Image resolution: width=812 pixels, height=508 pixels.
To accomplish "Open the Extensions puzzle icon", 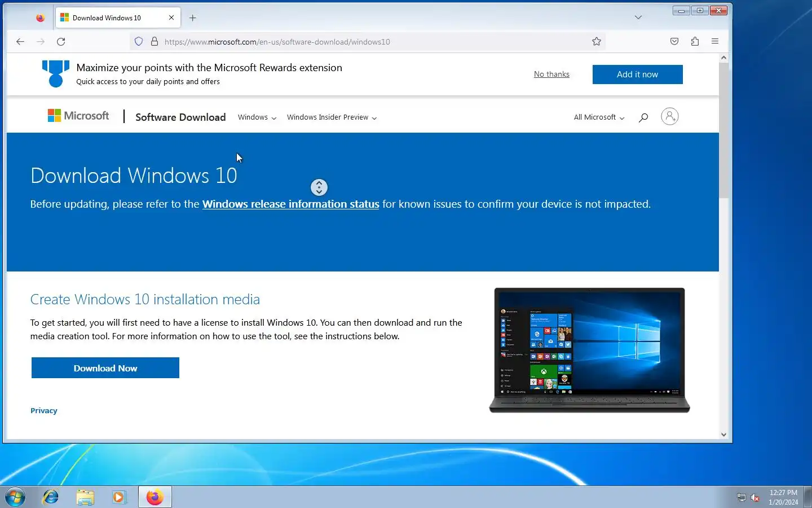I will pos(695,42).
